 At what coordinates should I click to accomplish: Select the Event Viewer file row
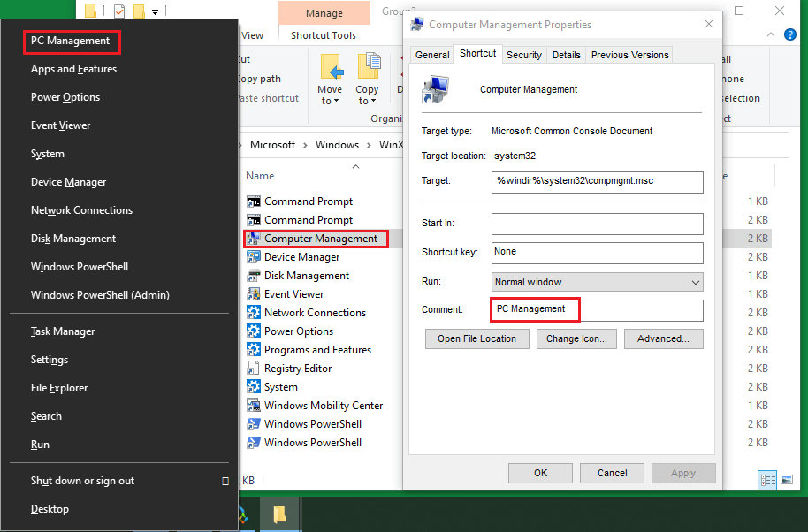click(293, 294)
